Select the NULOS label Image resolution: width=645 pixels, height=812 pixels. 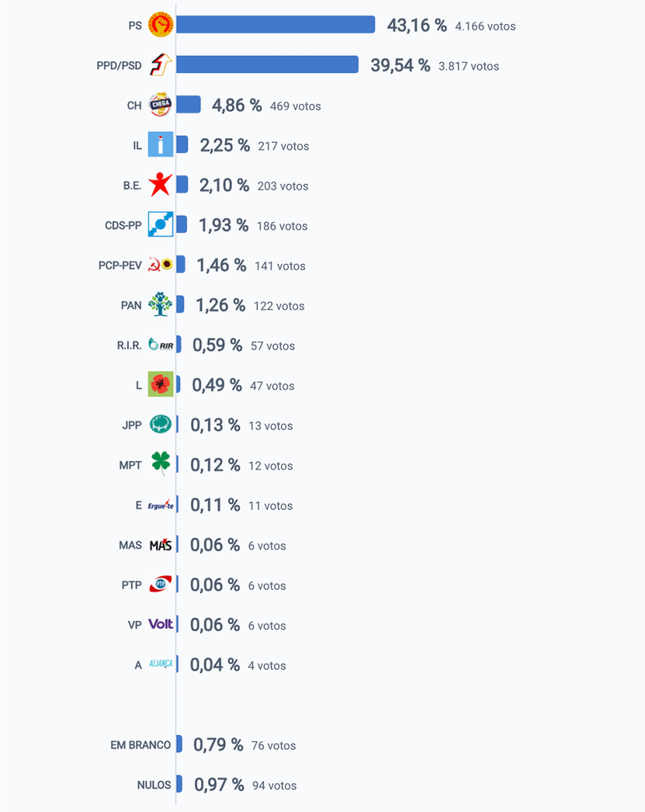coord(154,785)
